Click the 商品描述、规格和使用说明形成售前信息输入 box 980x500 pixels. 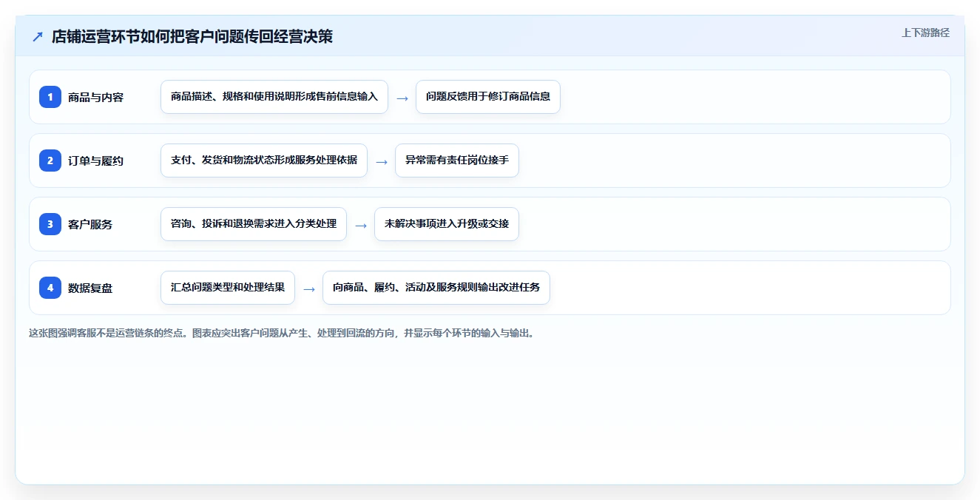tap(274, 97)
